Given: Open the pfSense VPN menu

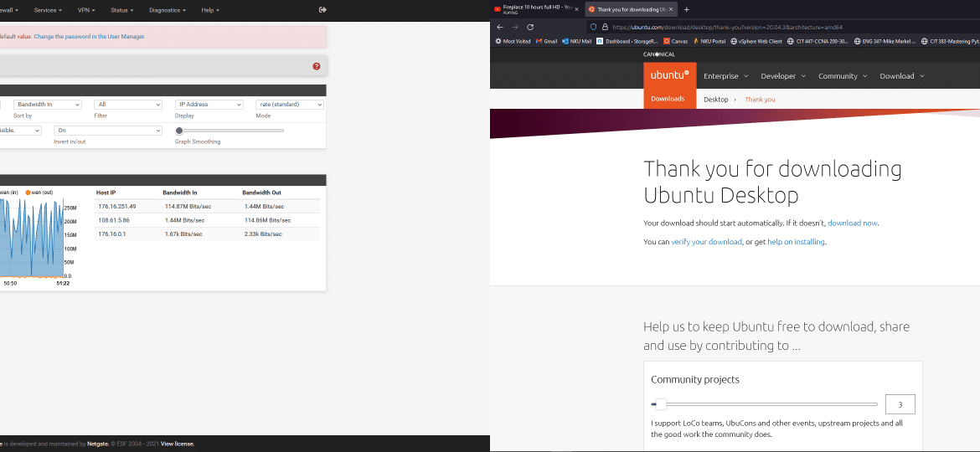Looking at the screenshot, I should pyautogui.click(x=86, y=10).
